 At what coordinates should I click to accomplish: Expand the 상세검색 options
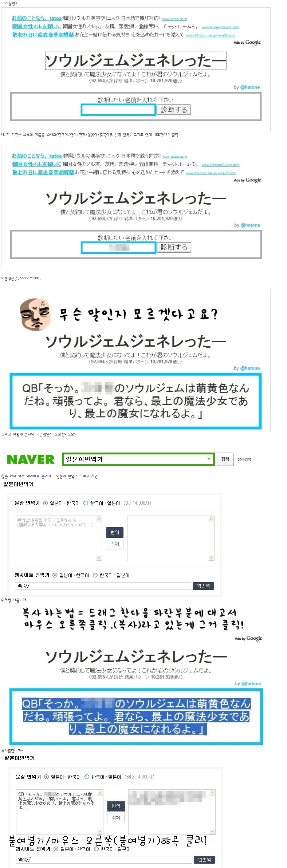pos(246,459)
